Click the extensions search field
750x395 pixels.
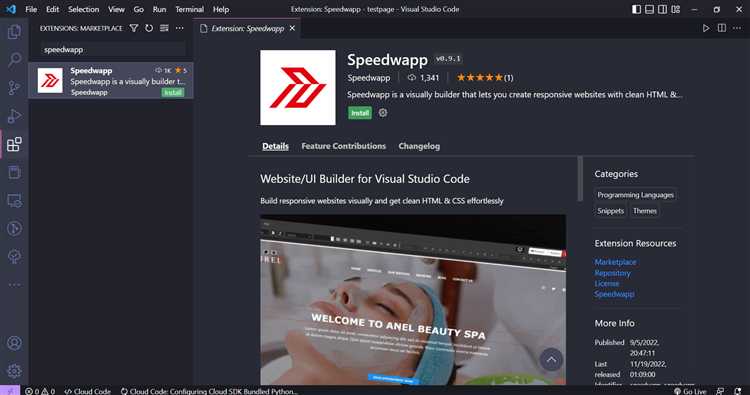(112, 49)
